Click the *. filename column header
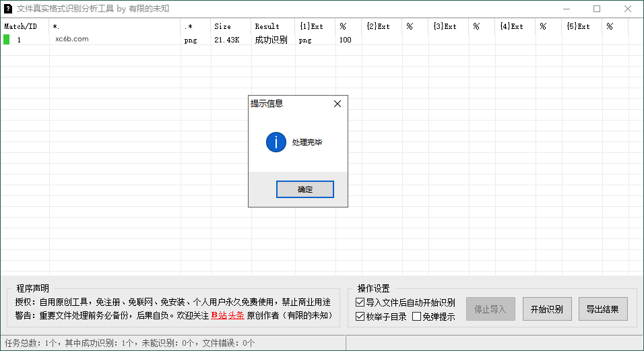Image resolution: width=644 pixels, height=351 pixels. tap(115, 26)
